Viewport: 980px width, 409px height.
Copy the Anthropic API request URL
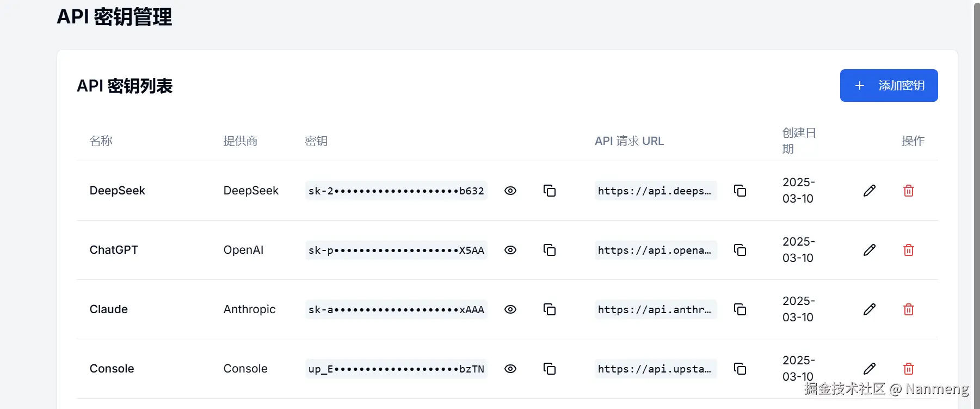(741, 309)
